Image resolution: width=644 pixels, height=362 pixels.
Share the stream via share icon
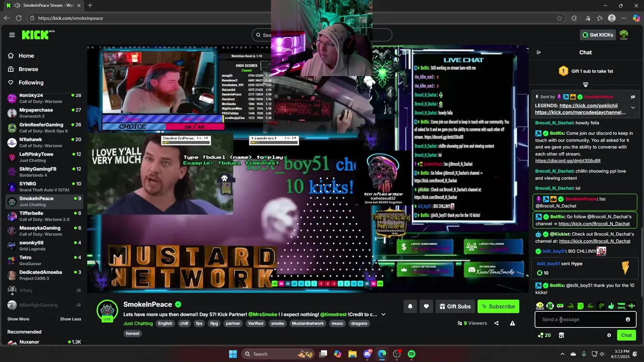[497, 323]
